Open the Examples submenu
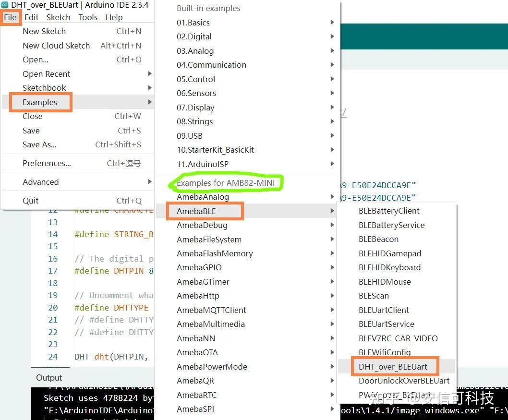The width and height of the screenshot is (508, 420). (x=78, y=102)
